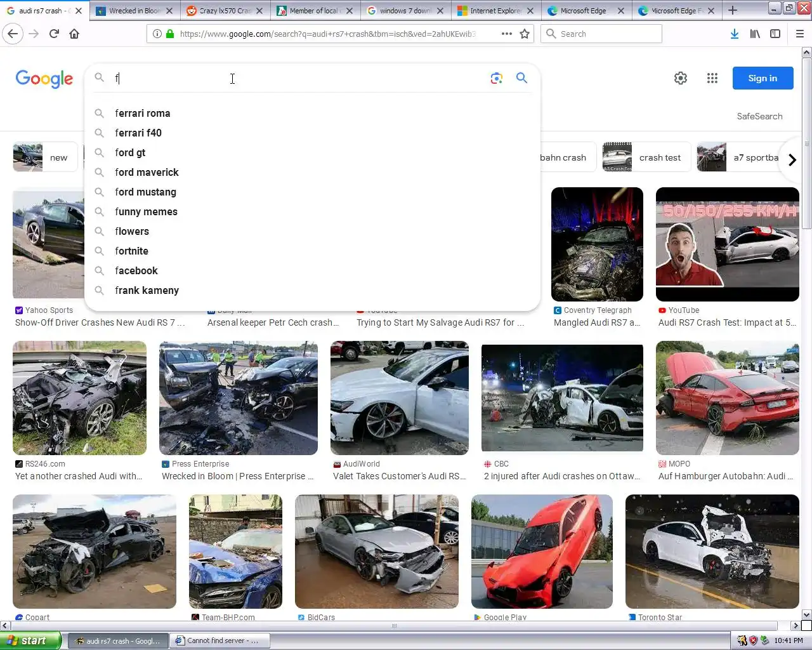This screenshot has width=812, height=650.
Task: Open the 2 injured after Audi crashes link
Action: (x=562, y=476)
